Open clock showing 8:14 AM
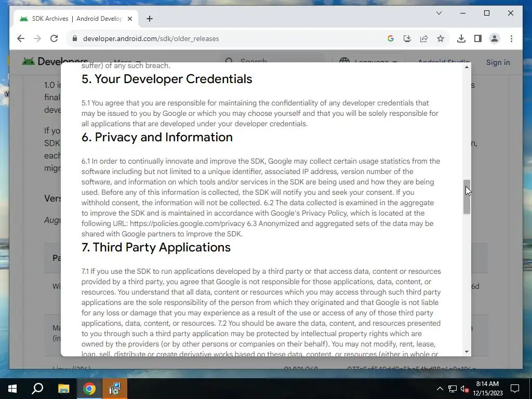Image resolution: width=532 pixels, height=399 pixels. point(487,389)
